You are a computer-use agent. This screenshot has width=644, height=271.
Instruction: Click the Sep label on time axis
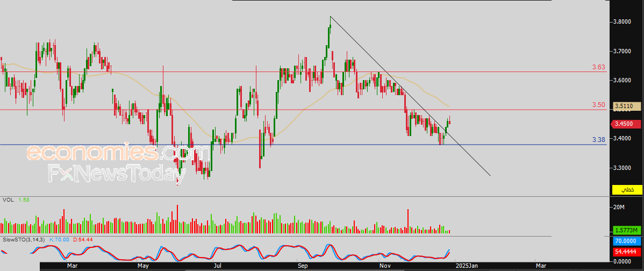click(303, 266)
